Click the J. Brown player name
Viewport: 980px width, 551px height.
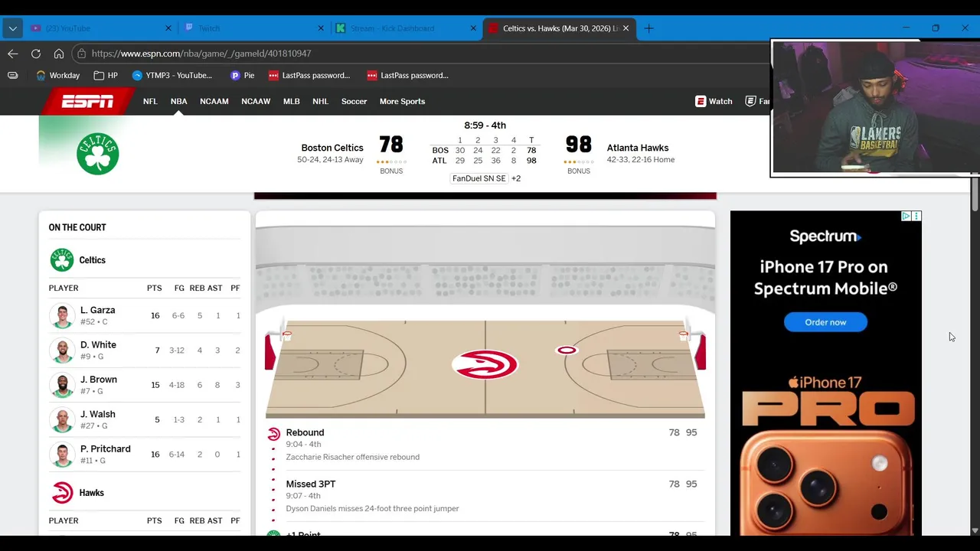pyautogui.click(x=99, y=380)
